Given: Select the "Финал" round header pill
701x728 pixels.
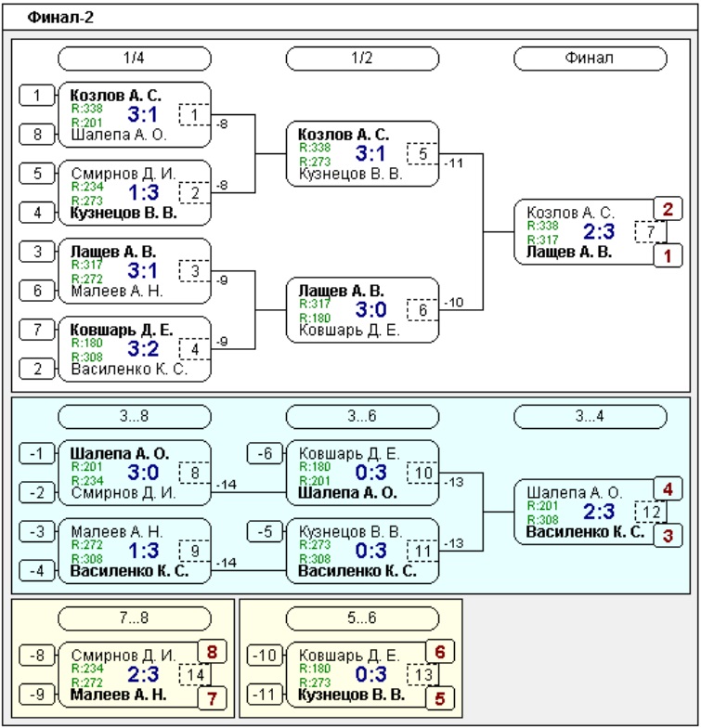Looking at the screenshot, I should (591, 58).
